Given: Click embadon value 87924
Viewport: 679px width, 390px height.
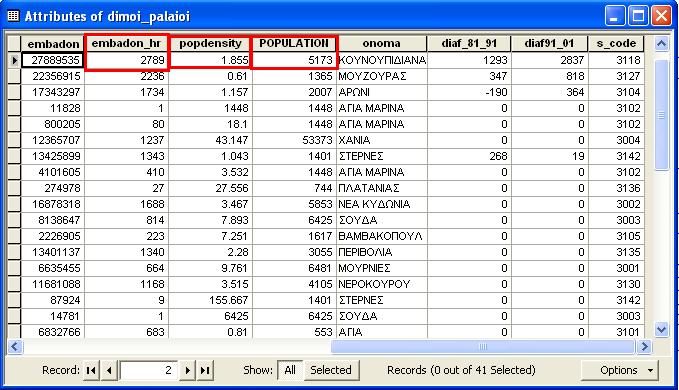Looking at the screenshot, I should point(52,300).
